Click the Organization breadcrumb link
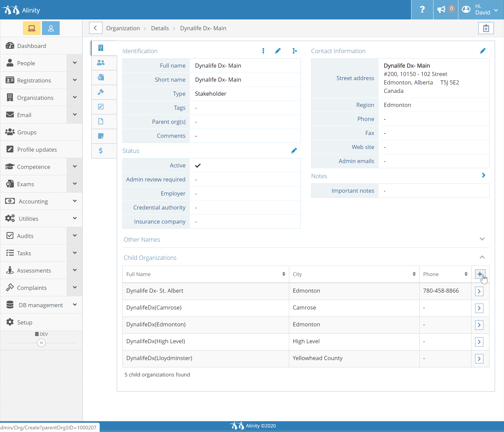 point(123,28)
